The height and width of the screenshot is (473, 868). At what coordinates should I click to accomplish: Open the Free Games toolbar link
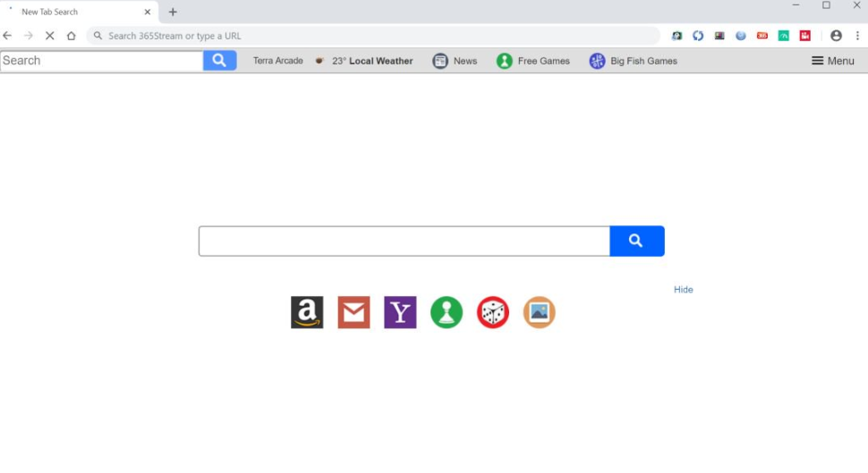click(x=532, y=61)
